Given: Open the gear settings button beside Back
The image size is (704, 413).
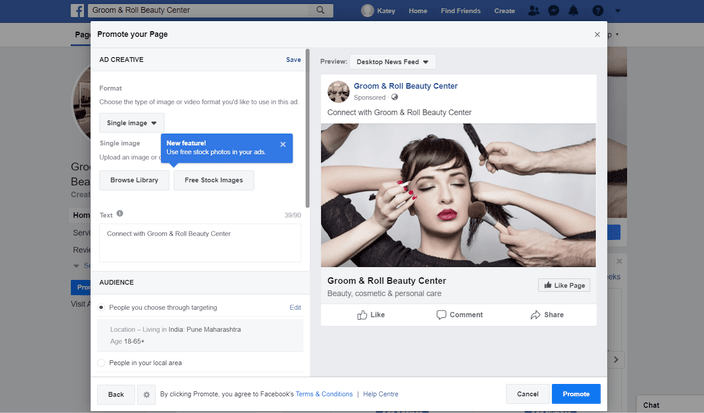Looking at the screenshot, I should 146,395.
